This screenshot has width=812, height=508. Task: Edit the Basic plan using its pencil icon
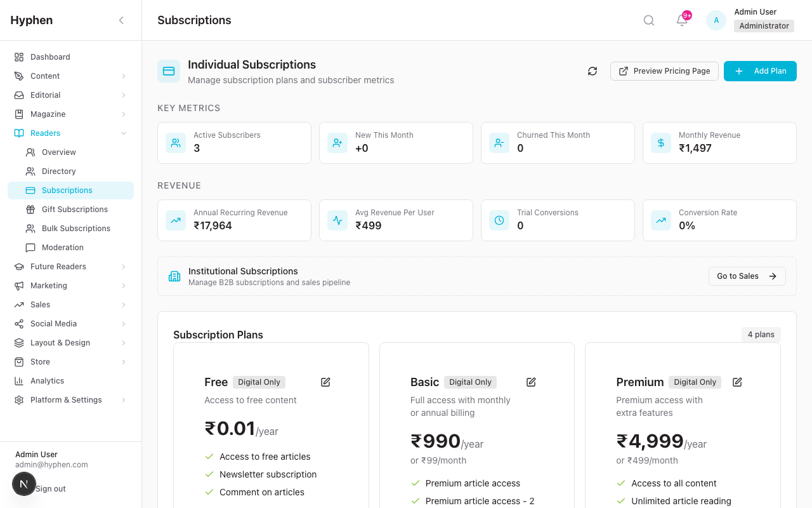pyautogui.click(x=531, y=382)
